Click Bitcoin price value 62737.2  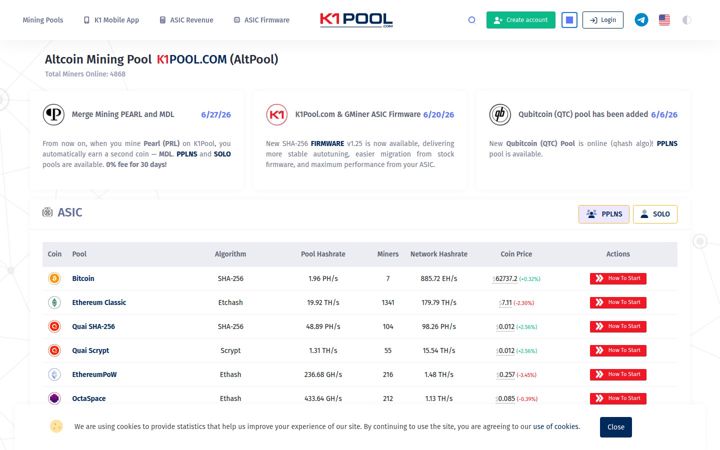coord(505,278)
